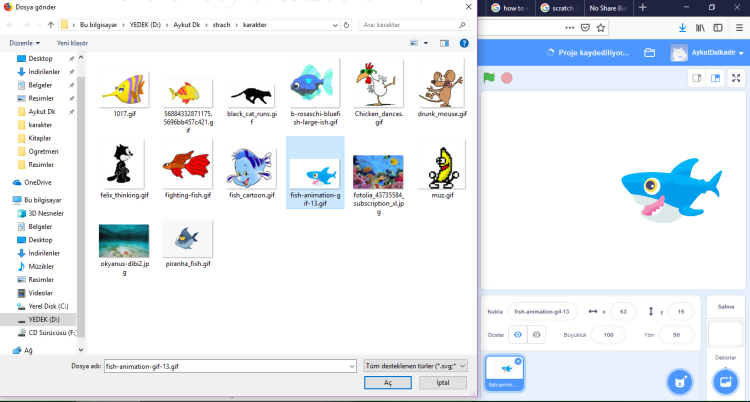This screenshot has height=402, width=750.
Task: Open the Firefox library icon
Action: click(x=700, y=28)
